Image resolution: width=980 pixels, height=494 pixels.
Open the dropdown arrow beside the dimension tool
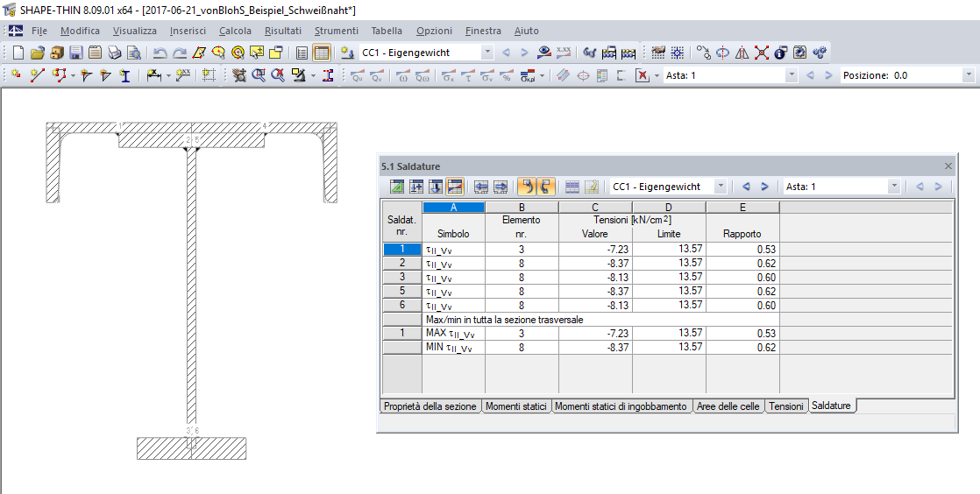pos(168,76)
